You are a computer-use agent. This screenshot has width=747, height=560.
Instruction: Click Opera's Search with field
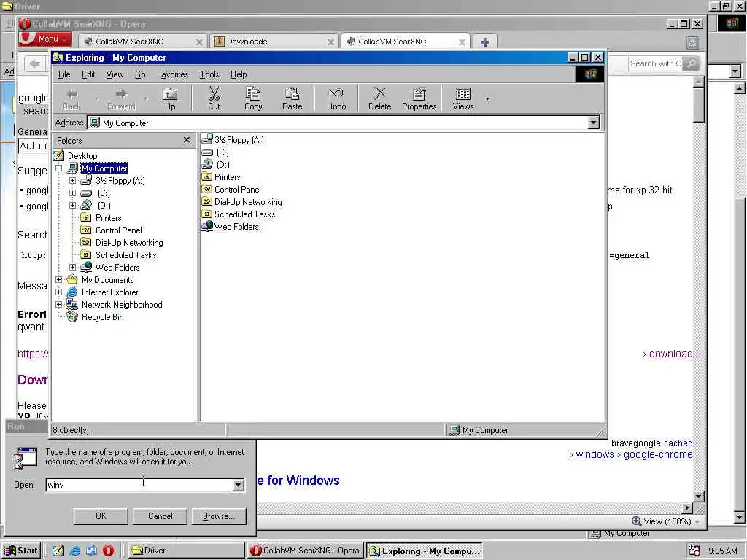(x=656, y=63)
